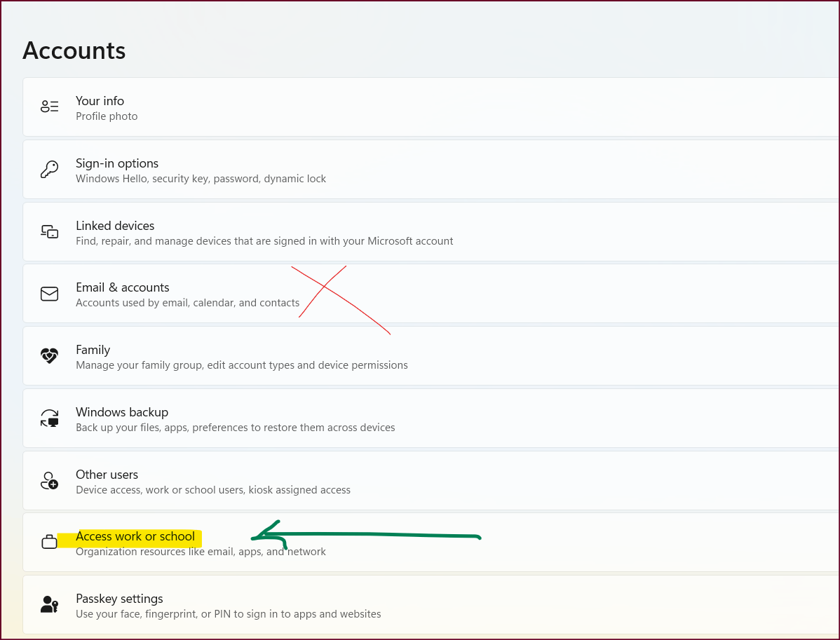Image resolution: width=840 pixels, height=640 pixels.
Task: Open Access work or school
Action: 431,543
